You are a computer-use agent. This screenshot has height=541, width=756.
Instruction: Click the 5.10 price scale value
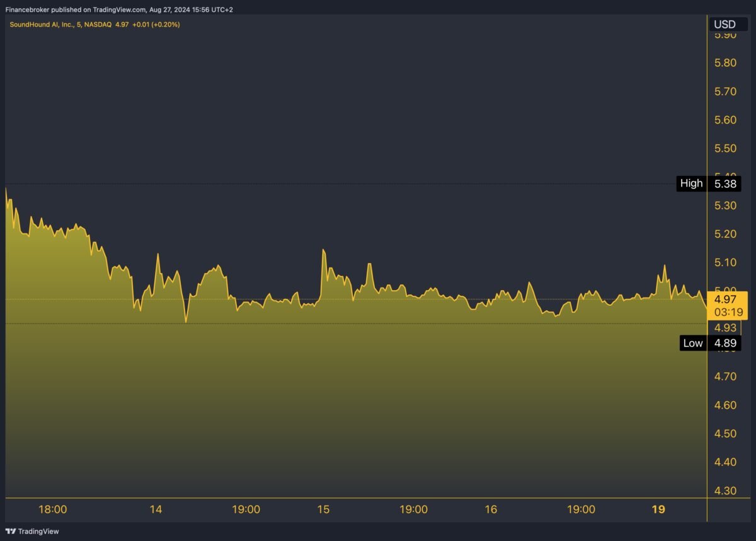[x=725, y=262]
